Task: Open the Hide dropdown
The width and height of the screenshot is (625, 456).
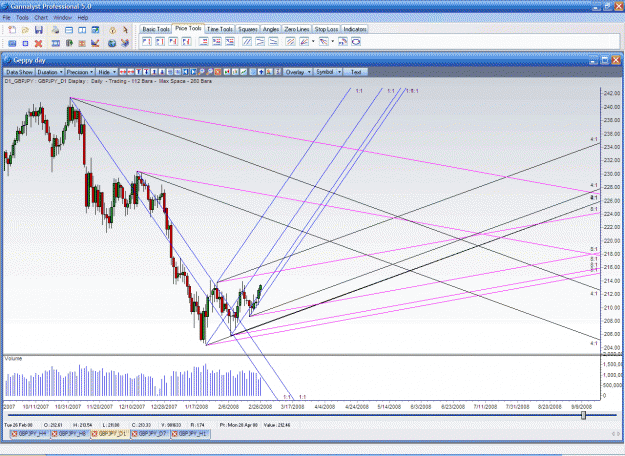Action: pyautogui.click(x=107, y=72)
